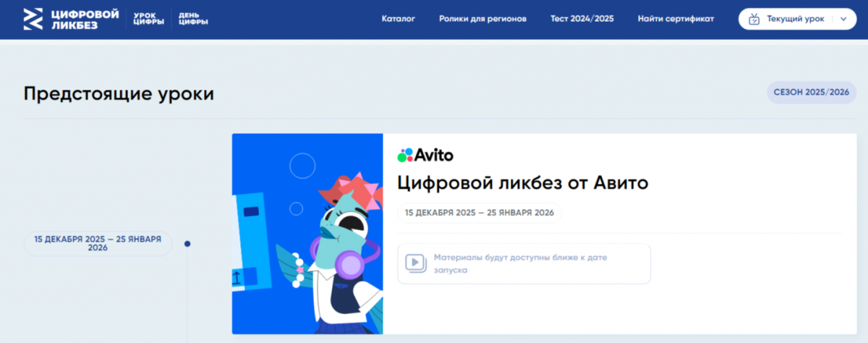Click the Avito wordmark text

[434, 155]
